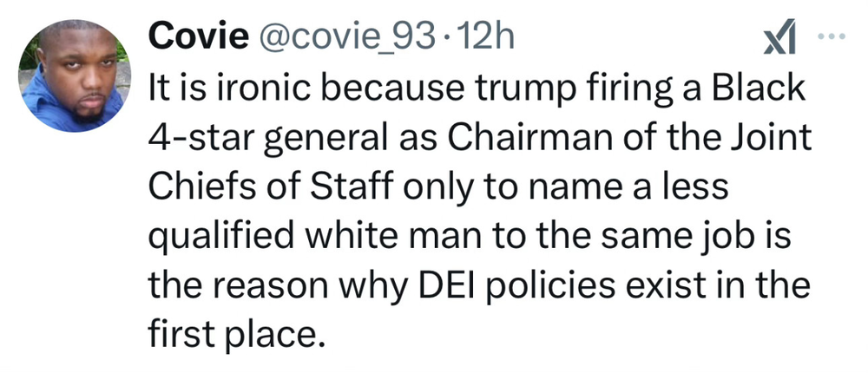Click the display name Covie
868x373 pixels.
(x=191, y=36)
